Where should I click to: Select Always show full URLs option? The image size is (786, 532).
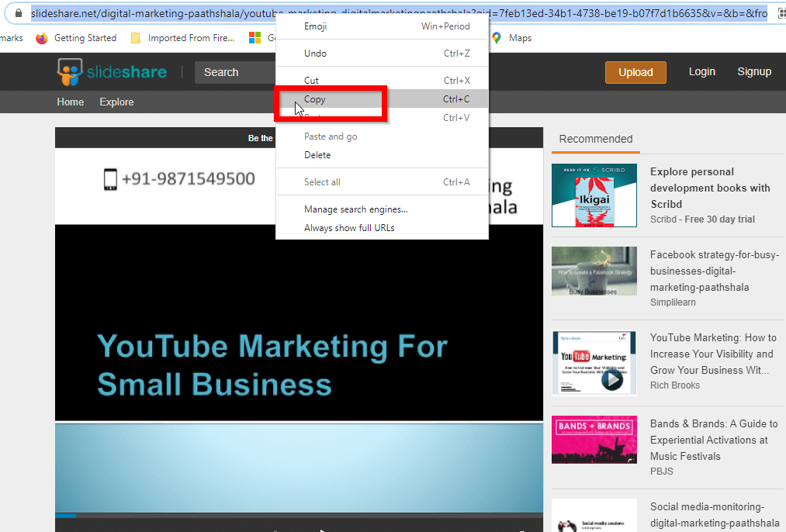pyautogui.click(x=382, y=227)
